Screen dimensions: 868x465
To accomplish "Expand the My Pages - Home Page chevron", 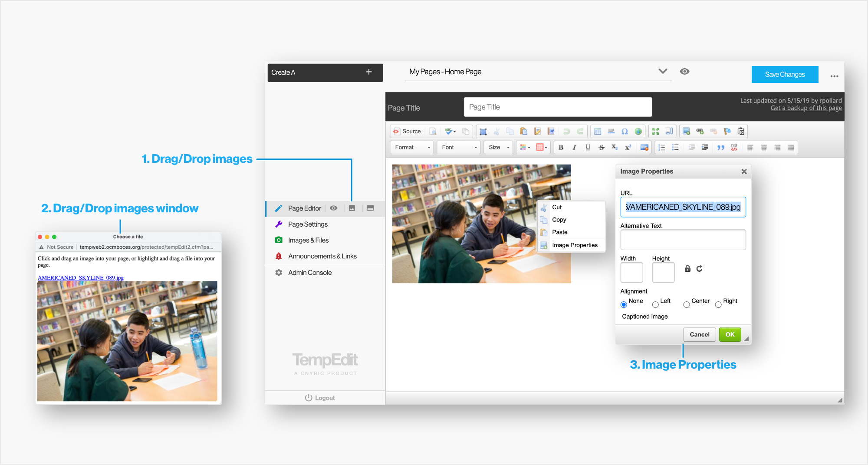I will pos(663,71).
